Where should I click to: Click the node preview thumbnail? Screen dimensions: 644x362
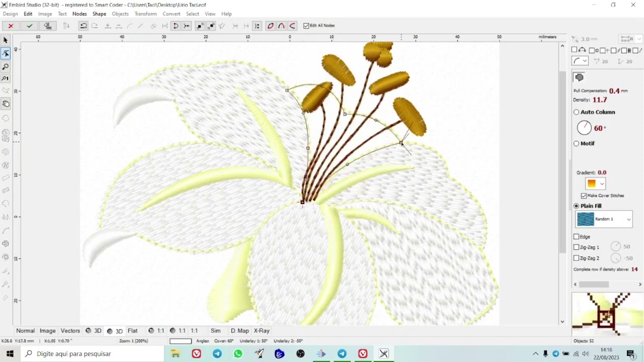click(x=607, y=314)
